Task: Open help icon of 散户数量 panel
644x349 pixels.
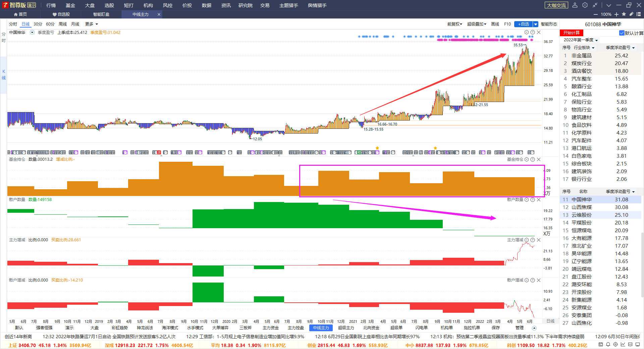Action: tap(533, 200)
